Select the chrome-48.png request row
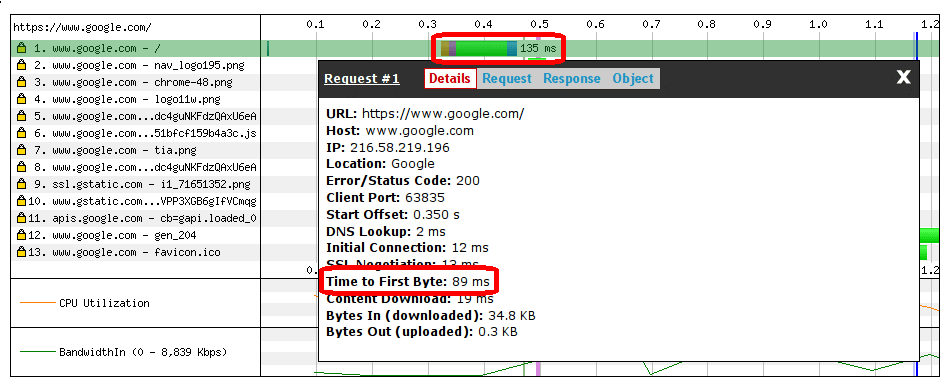This screenshot has width=951, height=391. (136, 82)
